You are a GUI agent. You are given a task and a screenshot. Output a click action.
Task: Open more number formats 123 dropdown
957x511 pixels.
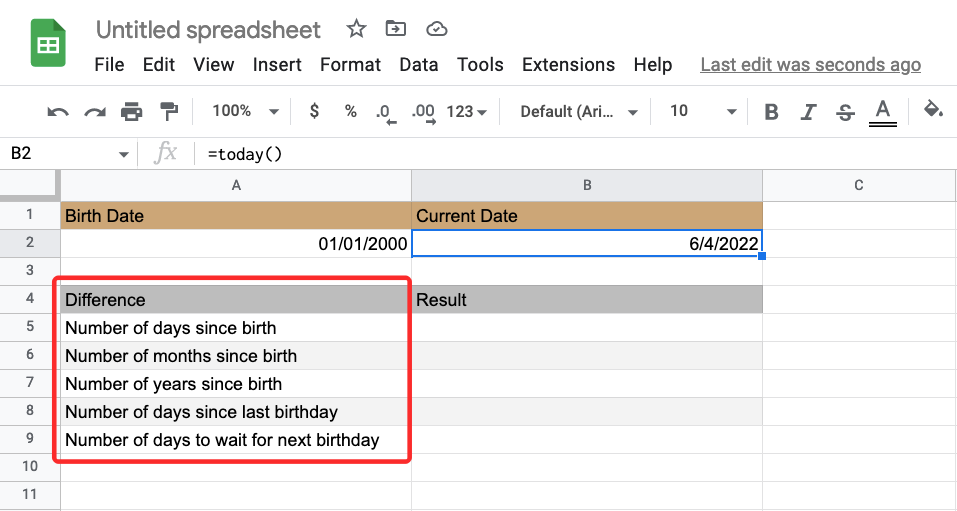coord(466,112)
